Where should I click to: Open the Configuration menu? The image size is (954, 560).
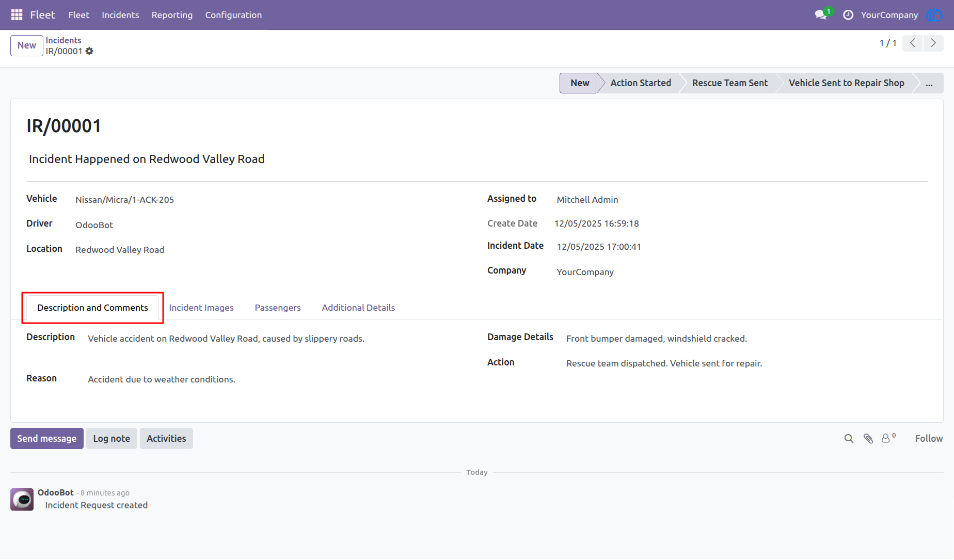(233, 15)
